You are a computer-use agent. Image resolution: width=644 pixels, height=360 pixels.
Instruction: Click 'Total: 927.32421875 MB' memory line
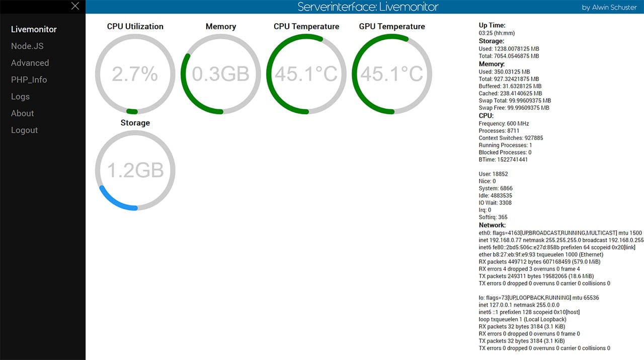click(509, 79)
